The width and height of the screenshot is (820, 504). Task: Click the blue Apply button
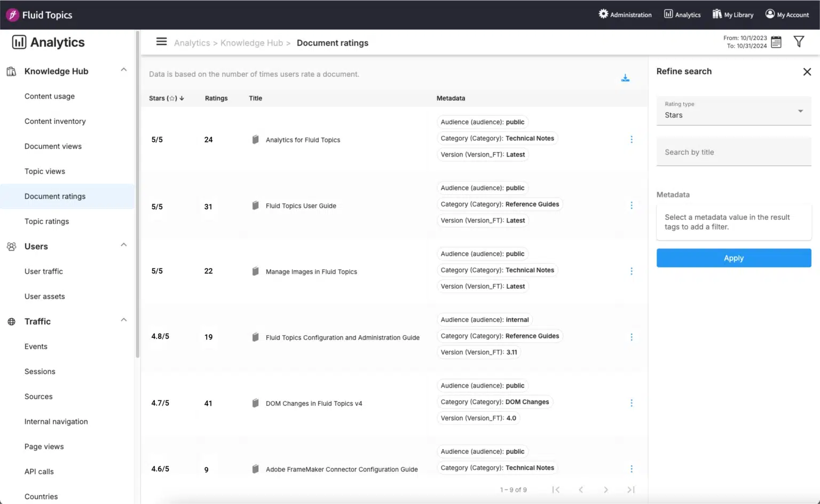point(734,258)
